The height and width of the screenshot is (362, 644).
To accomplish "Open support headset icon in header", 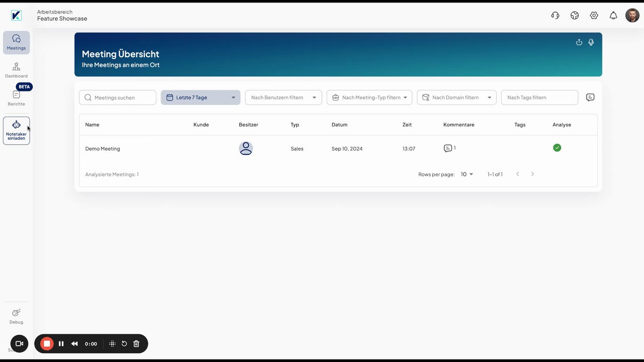I will point(555,16).
